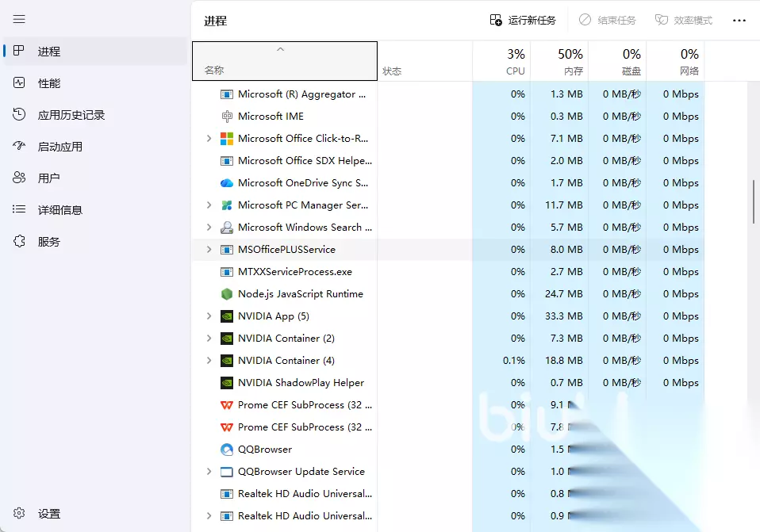Image resolution: width=760 pixels, height=532 pixels.
Task: Click the Node.js hexagon icon
Action: 226,294
